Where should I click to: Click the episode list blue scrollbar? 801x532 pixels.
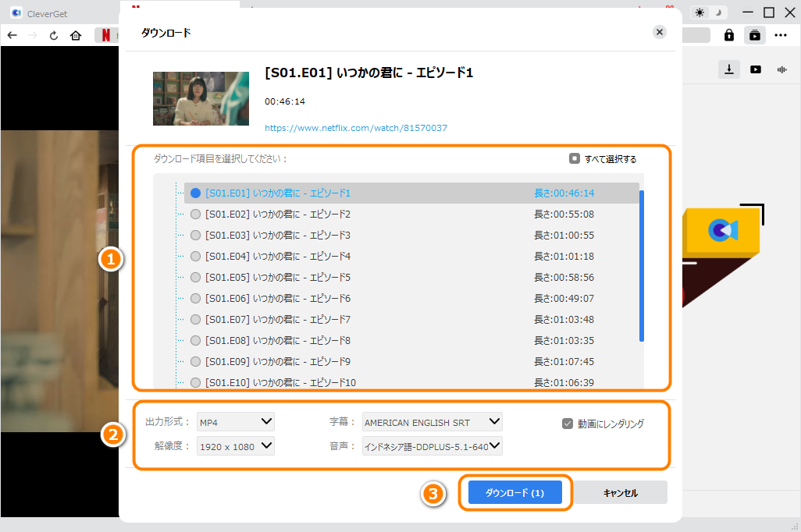coord(642,265)
